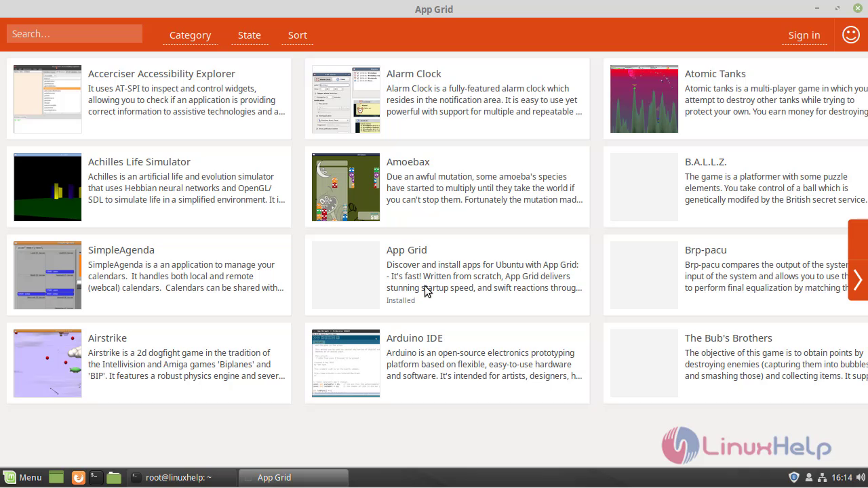The width and height of the screenshot is (868, 488).
Task: Select the App Grid entry title
Action: point(406,250)
